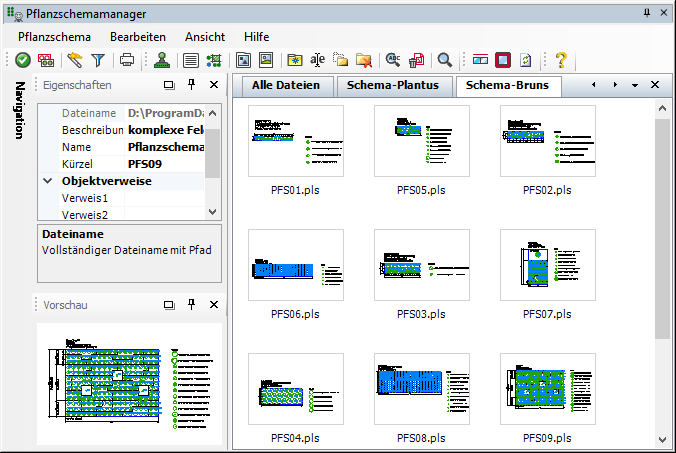Pin the Eigenschaften panel

click(x=191, y=86)
